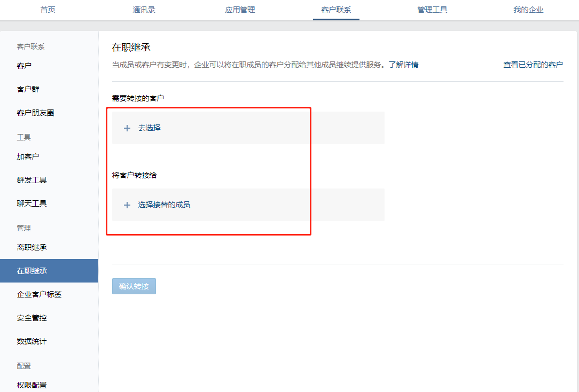Open 查看已分配的客户 link

(533, 65)
